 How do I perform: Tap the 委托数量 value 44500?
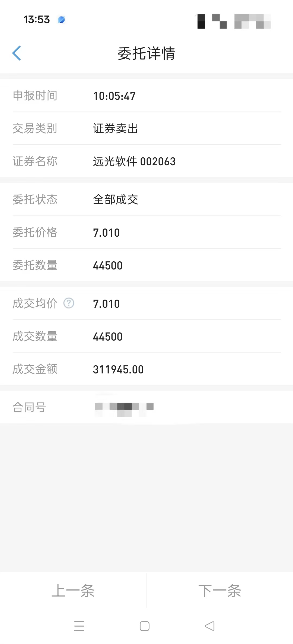point(108,266)
